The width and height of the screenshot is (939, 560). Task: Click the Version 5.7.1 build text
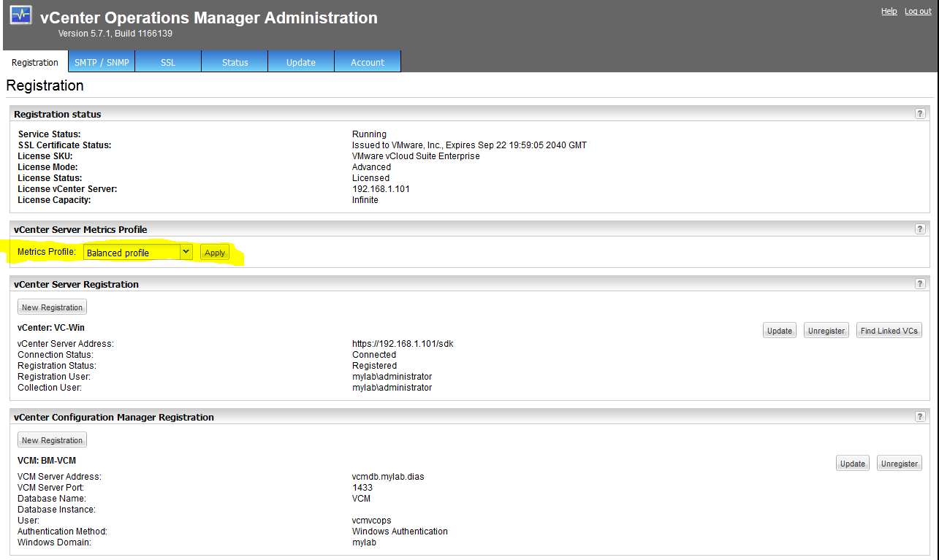[115, 34]
